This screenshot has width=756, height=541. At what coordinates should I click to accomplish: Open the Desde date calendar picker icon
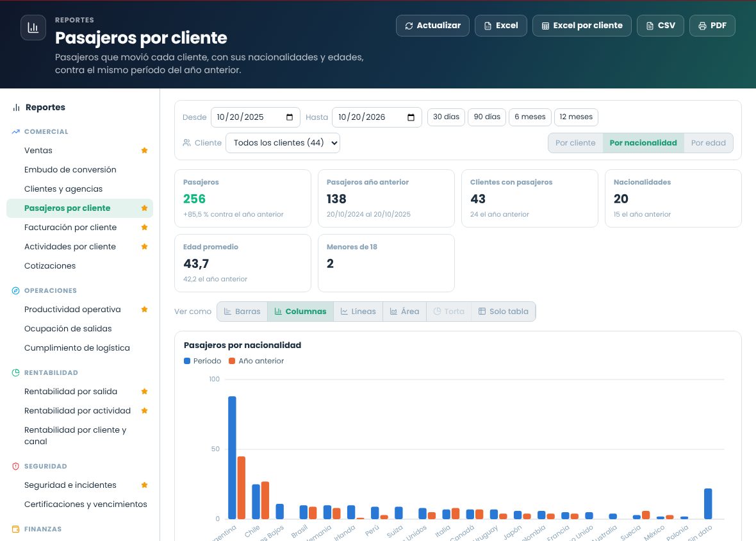point(290,117)
